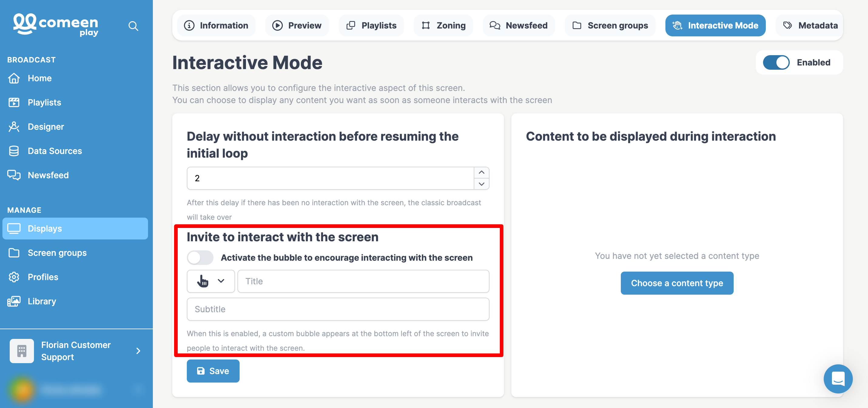
Task: Increase the delay with the up arrow
Action: click(x=482, y=172)
